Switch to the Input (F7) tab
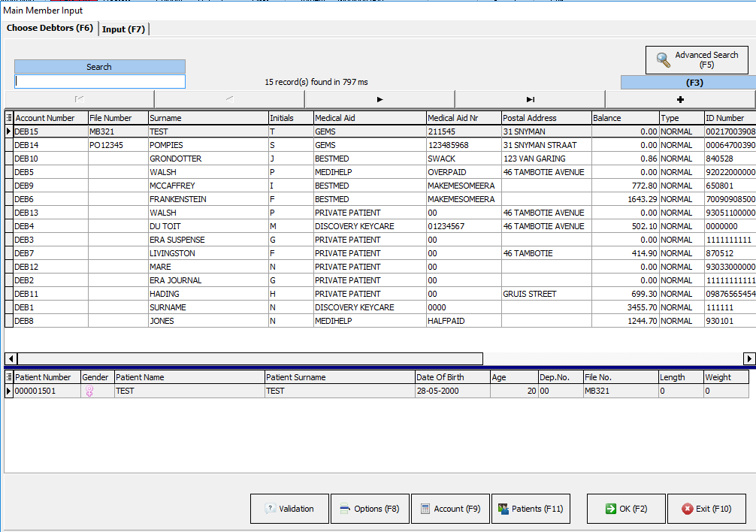 (124, 29)
